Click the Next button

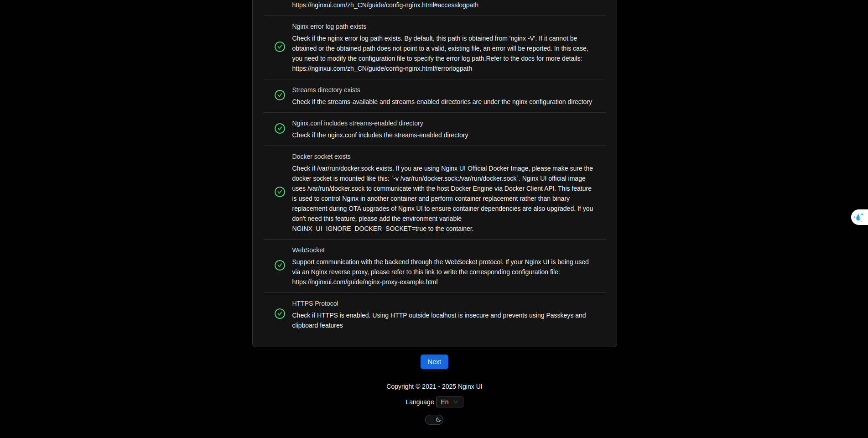pos(434,362)
